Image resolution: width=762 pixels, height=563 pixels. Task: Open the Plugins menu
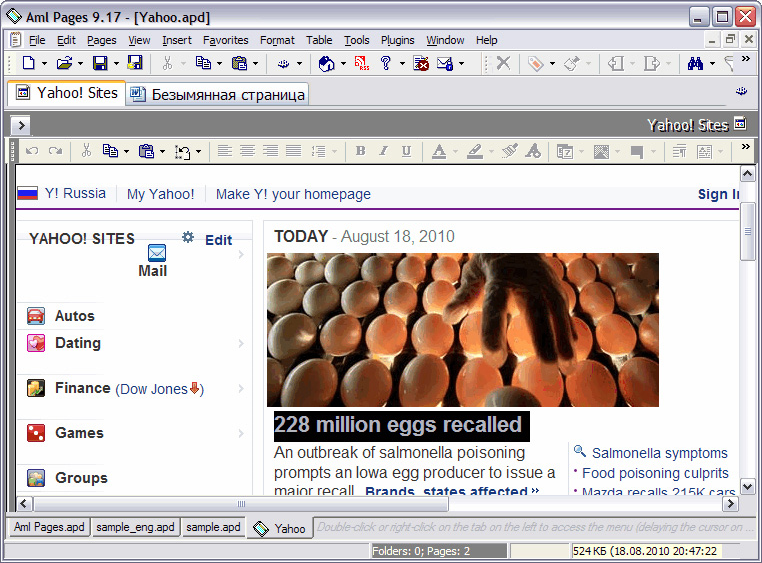pyautogui.click(x=397, y=40)
